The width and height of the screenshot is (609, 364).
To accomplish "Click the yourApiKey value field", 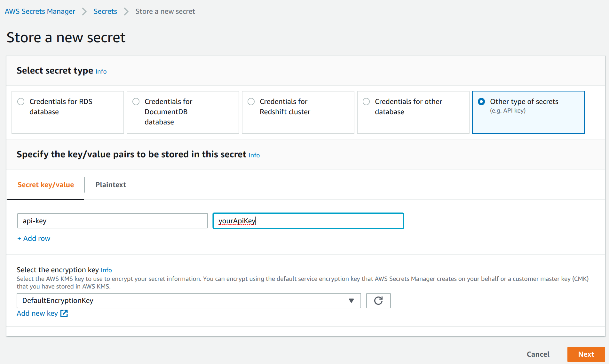I will (x=308, y=221).
